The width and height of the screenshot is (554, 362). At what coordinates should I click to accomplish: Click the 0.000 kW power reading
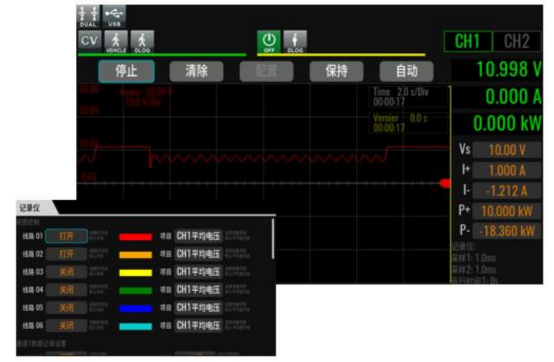click(507, 123)
